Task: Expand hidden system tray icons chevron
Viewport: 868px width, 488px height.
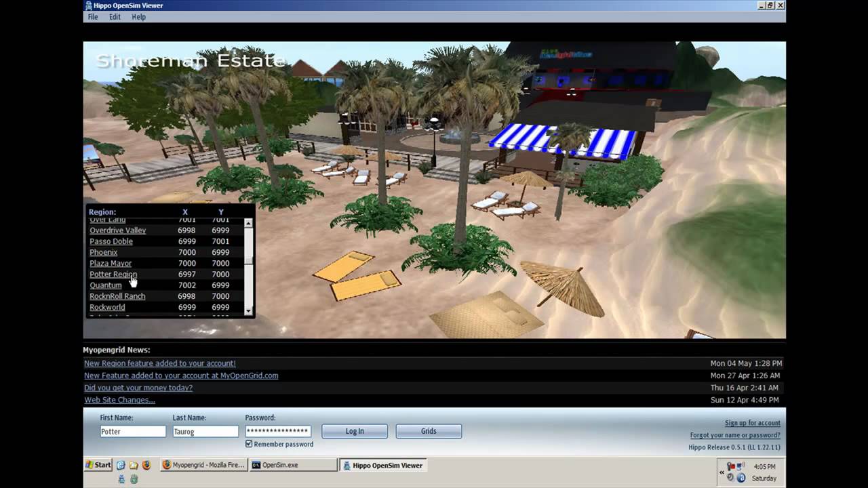Action: 722,472
